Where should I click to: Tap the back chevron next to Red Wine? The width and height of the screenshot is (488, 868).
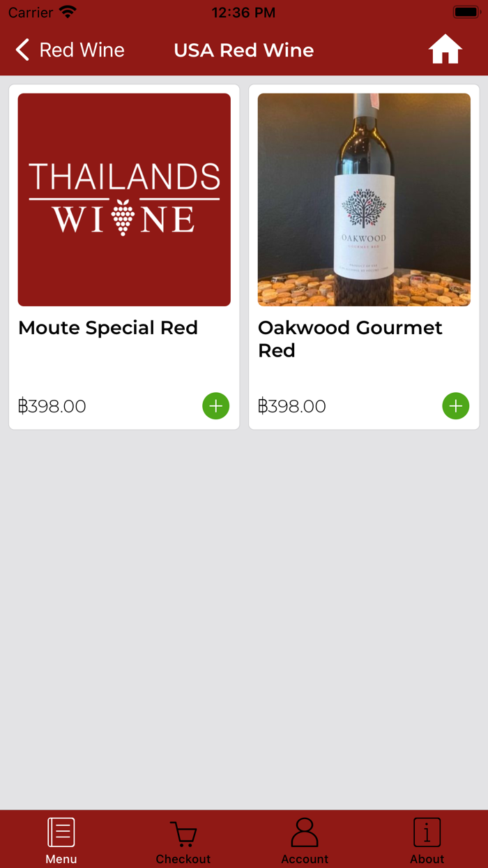(22, 50)
